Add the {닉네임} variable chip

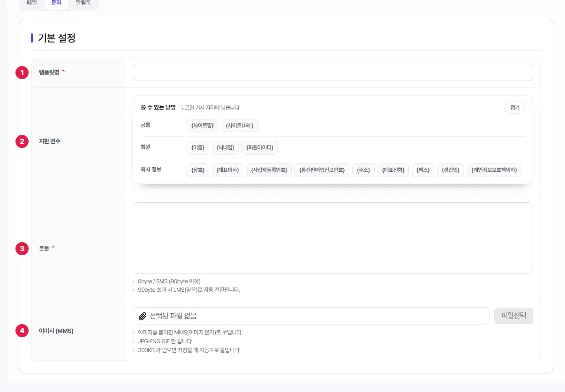point(226,148)
